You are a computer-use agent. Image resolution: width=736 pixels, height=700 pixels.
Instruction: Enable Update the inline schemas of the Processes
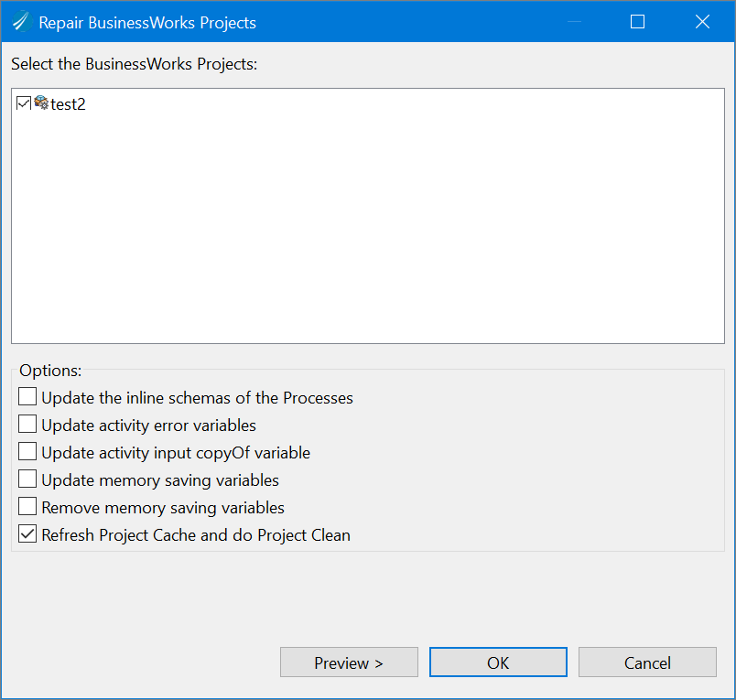27,396
